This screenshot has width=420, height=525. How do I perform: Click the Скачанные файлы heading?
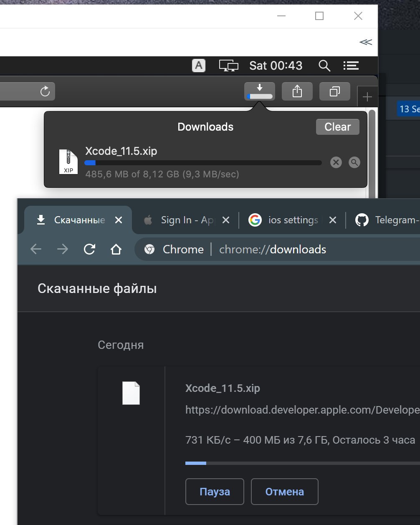(97, 288)
